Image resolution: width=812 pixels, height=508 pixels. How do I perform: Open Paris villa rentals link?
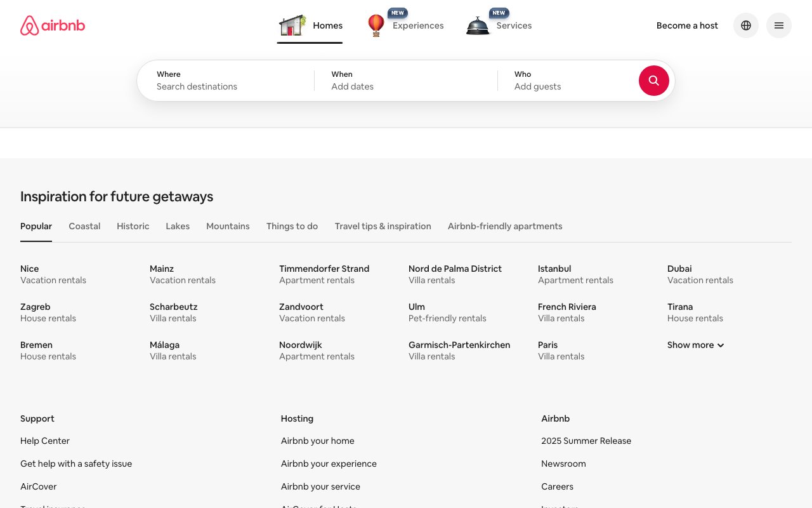coord(561,351)
